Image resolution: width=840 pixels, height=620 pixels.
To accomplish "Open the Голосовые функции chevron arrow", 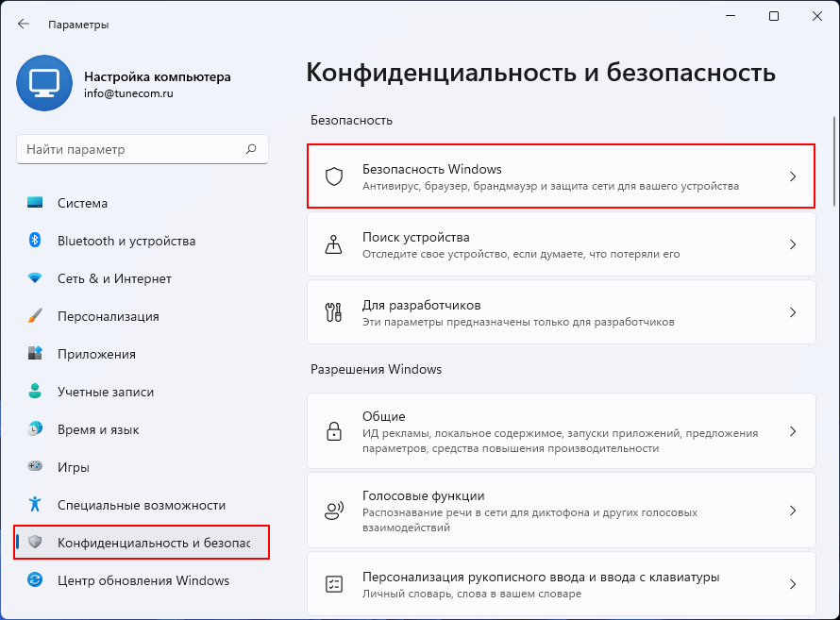I will (793, 511).
